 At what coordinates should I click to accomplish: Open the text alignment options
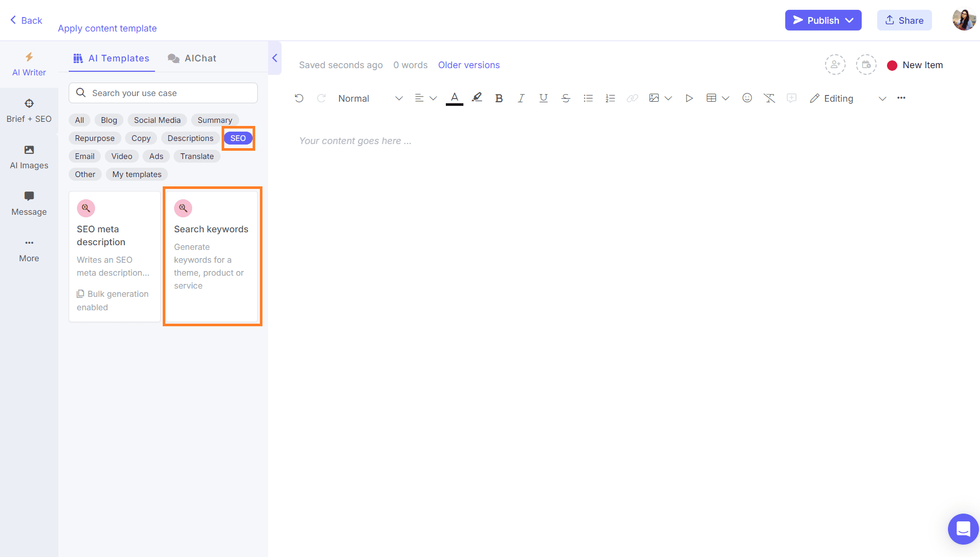pyautogui.click(x=426, y=98)
